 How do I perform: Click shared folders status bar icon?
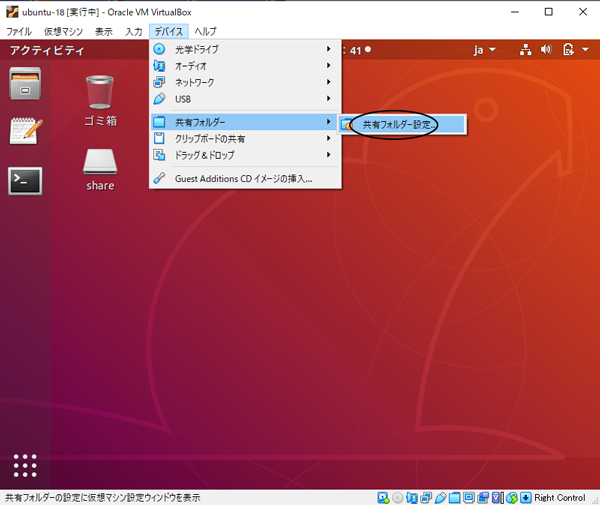(x=455, y=498)
